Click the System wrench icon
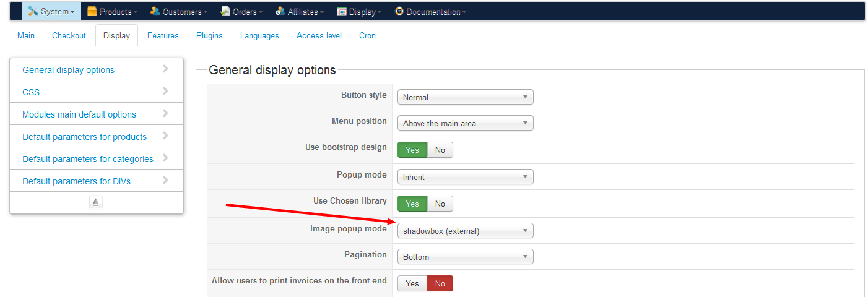The image size is (868, 297). tap(33, 11)
